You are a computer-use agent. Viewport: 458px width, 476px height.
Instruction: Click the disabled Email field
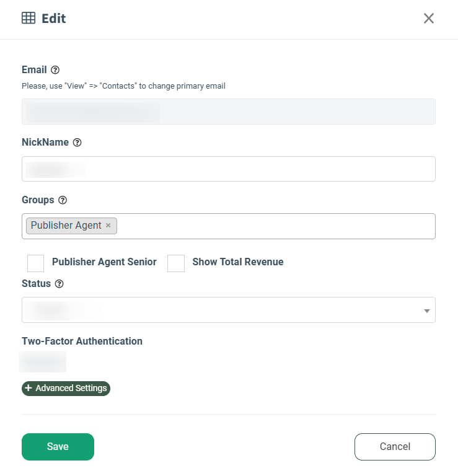click(x=229, y=112)
